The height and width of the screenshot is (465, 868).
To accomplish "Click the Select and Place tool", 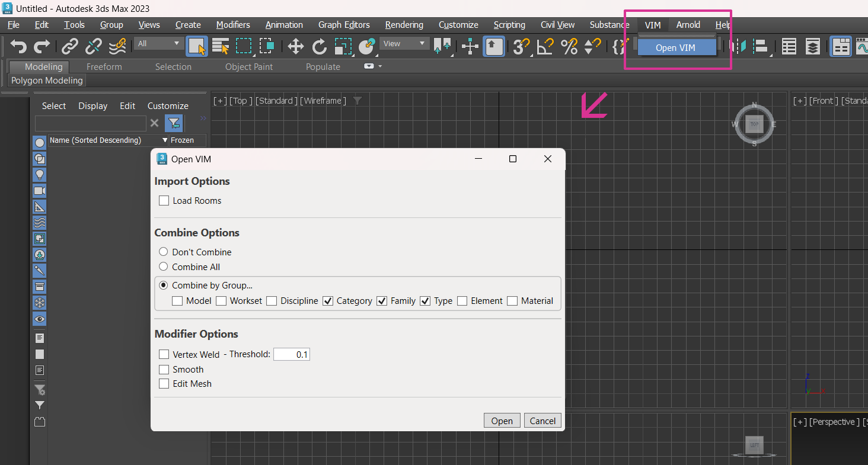I will (367, 46).
